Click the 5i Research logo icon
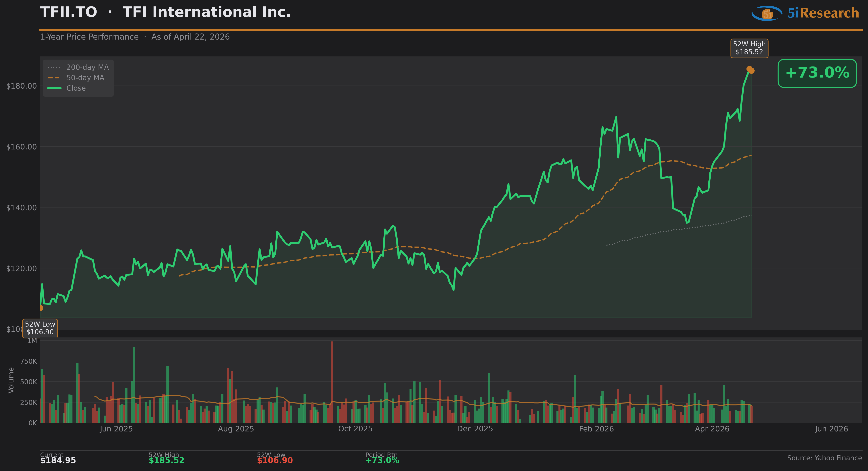868x471 pixels. click(767, 13)
